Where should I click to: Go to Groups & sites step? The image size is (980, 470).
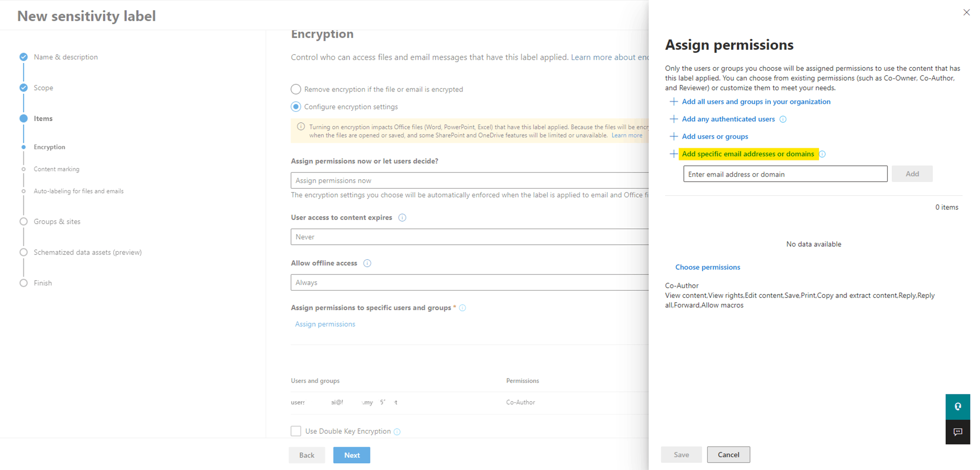pos(57,222)
